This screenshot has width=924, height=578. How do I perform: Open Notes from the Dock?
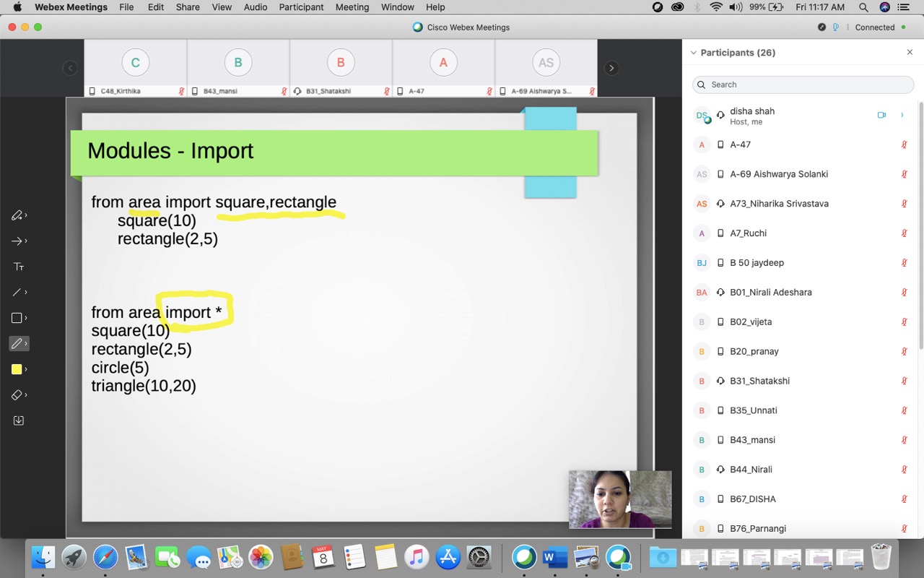[x=386, y=557]
